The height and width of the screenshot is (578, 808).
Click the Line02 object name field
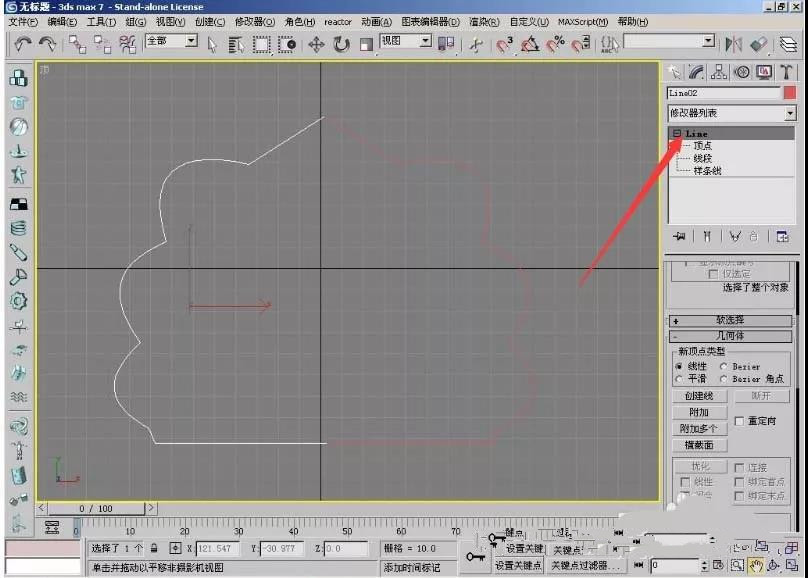tap(723, 93)
